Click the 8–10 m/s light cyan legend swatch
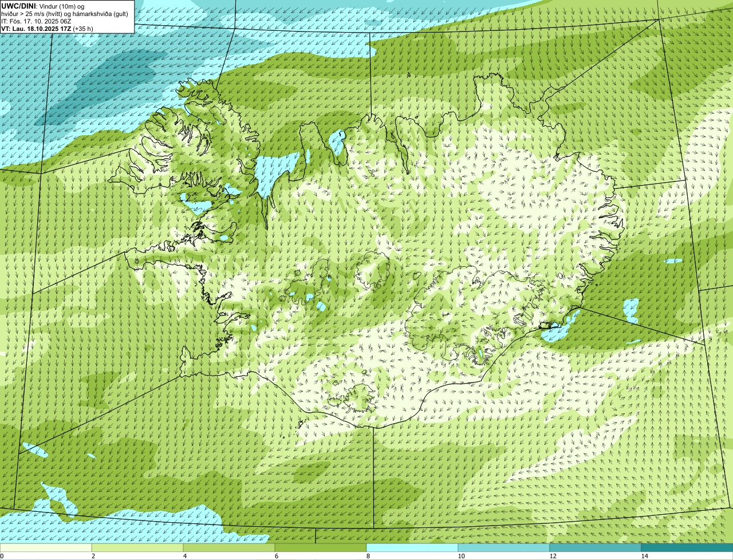This screenshot has width=733, height=560. point(412,547)
